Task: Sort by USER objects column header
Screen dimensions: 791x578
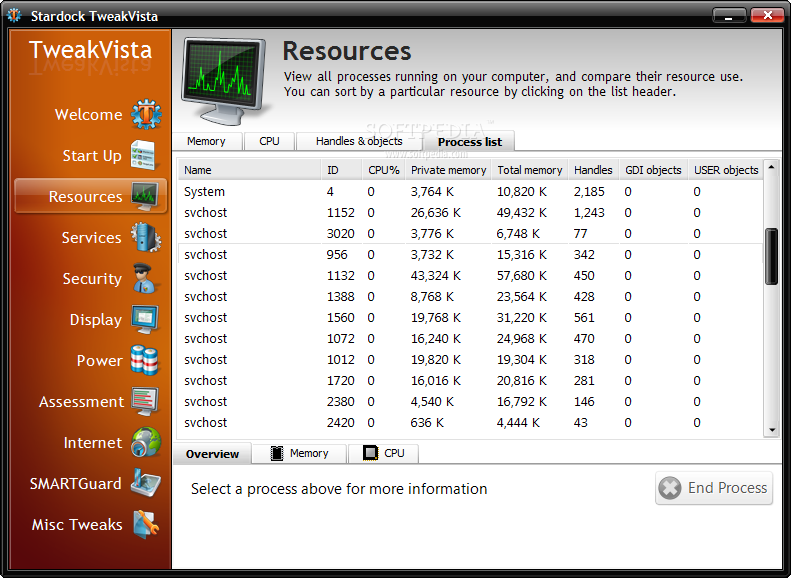Action: pos(726,170)
